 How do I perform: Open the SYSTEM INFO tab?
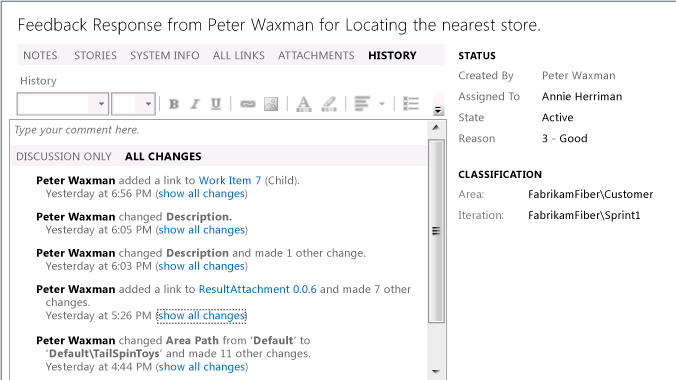165,55
